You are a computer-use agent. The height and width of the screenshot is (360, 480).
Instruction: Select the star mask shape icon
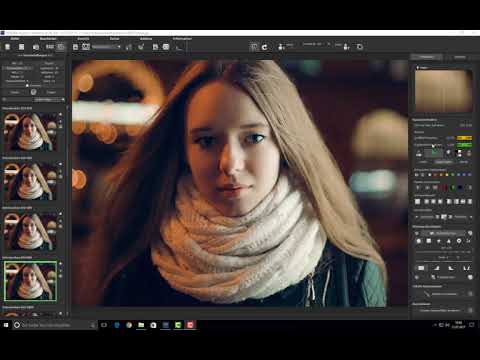439,241
